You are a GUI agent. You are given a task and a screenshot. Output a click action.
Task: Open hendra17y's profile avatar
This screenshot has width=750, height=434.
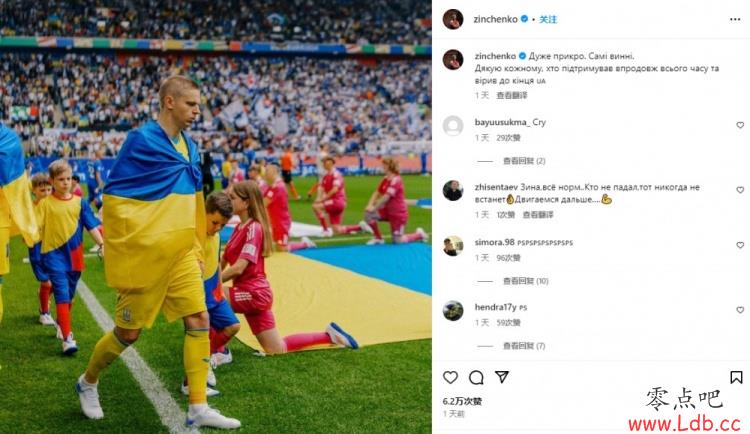pos(452,311)
